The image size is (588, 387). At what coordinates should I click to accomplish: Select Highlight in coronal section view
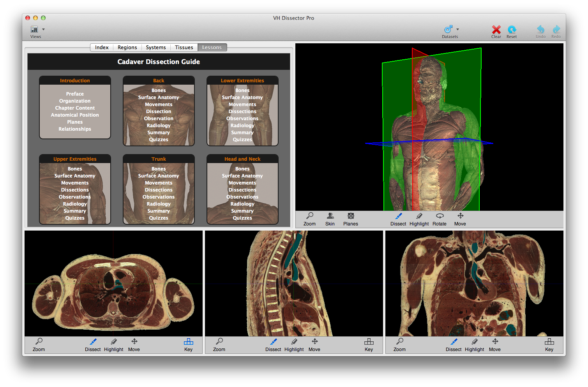pos(475,344)
